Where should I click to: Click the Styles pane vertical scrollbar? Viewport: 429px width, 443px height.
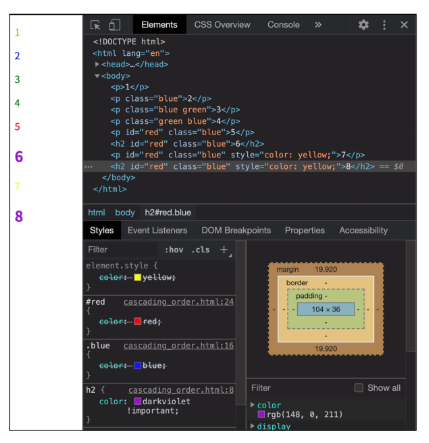(241, 323)
